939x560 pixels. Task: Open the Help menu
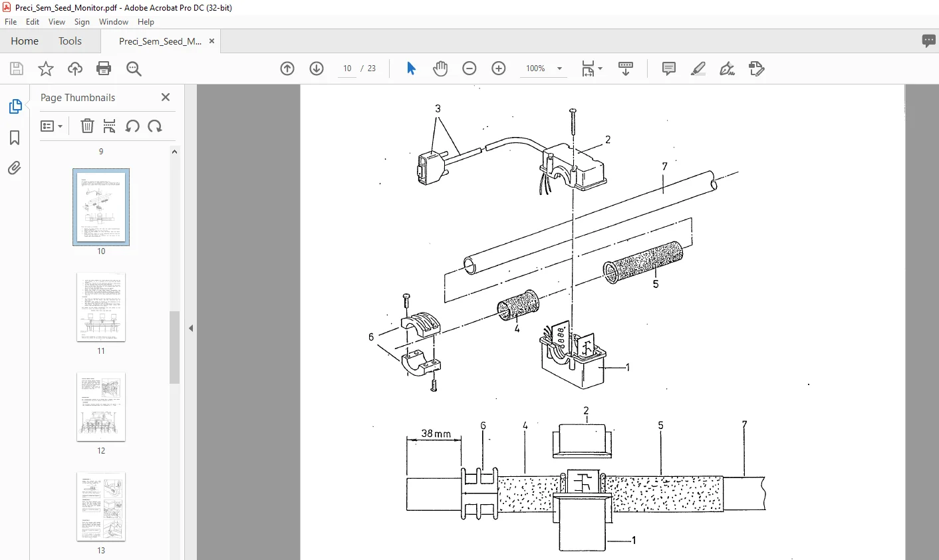click(146, 22)
